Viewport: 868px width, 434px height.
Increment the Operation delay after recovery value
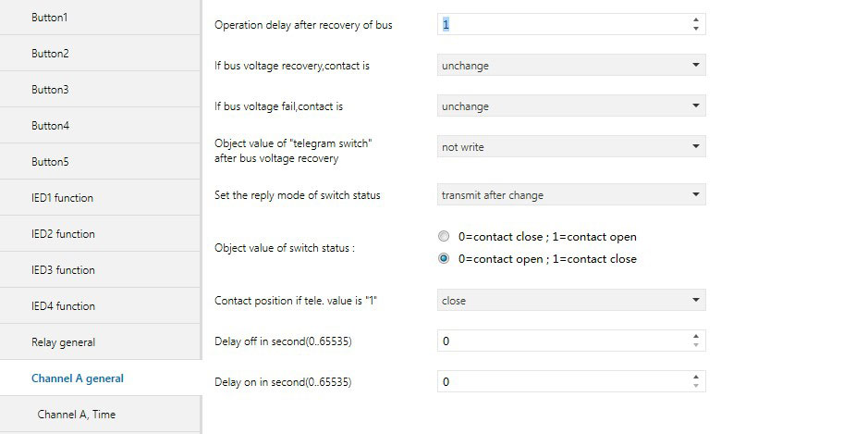[695, 19]
